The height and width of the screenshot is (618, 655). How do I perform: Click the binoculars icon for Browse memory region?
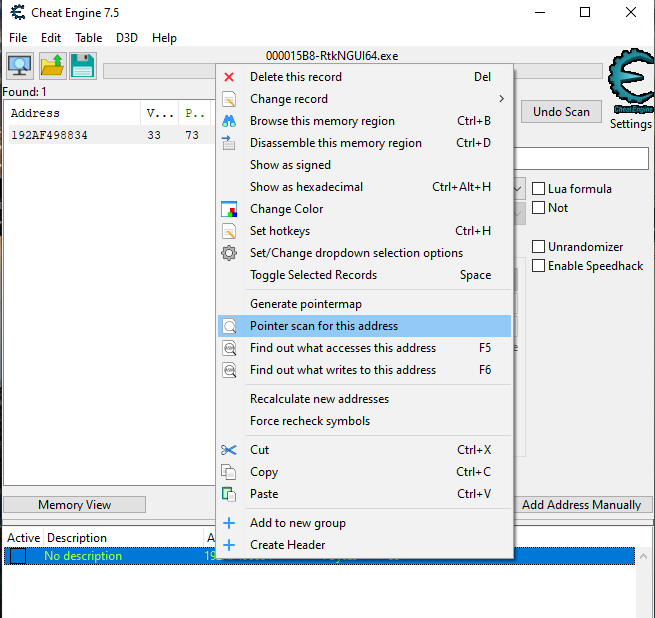click(229, 121)
